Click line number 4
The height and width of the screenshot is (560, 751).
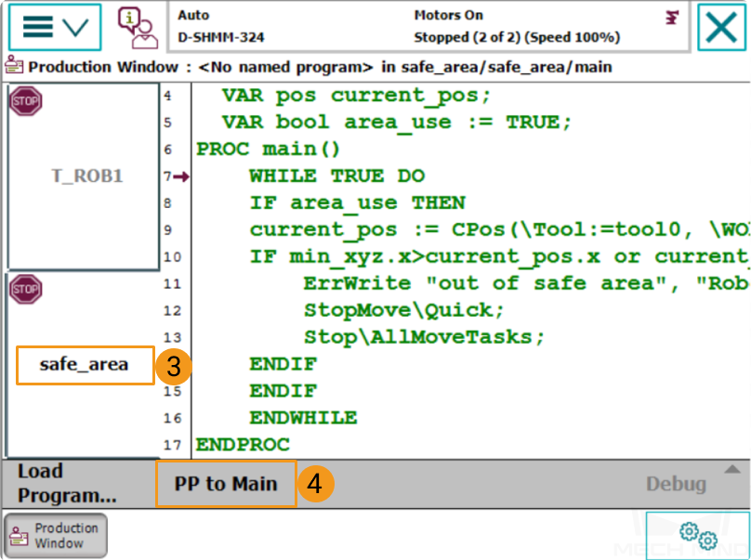coord(167,96)
